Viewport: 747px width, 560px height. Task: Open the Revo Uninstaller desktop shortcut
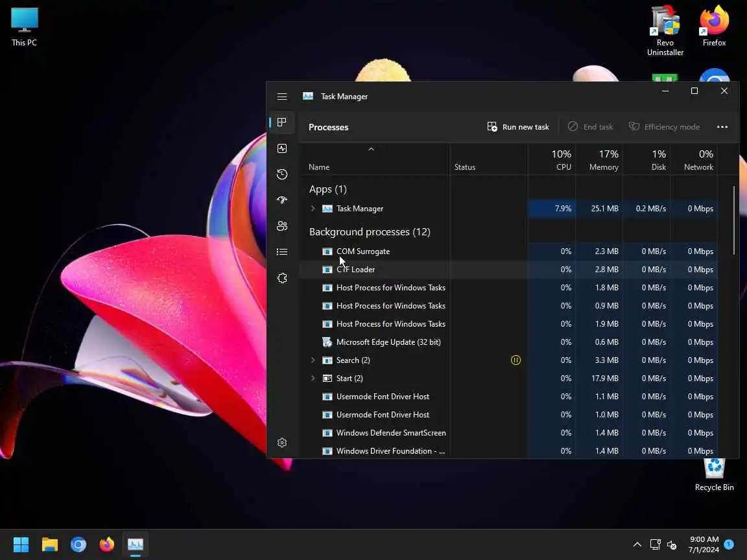(665, 31)
